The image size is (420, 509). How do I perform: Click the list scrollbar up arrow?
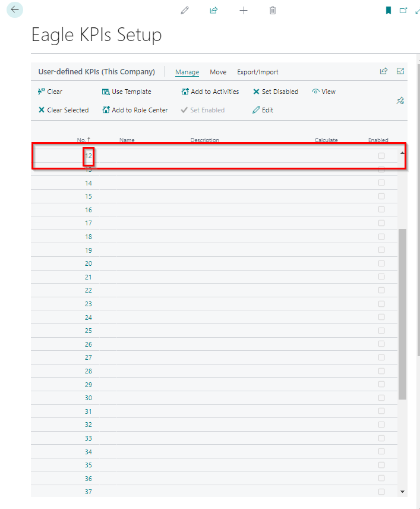402,153
